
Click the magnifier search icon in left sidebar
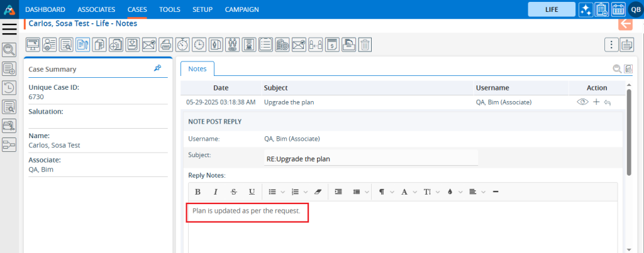(9, 50)
